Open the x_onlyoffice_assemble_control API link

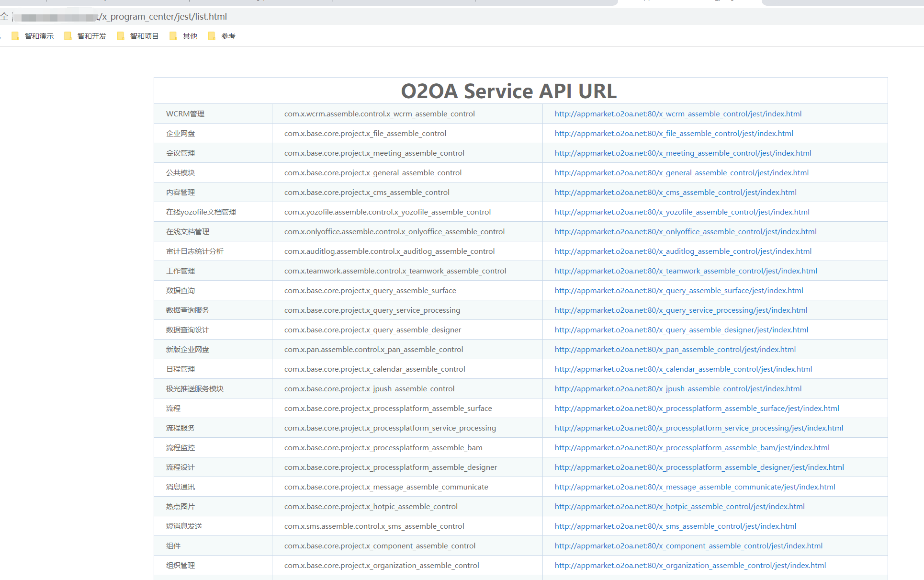pyautogui.click(x=686, y=232)
